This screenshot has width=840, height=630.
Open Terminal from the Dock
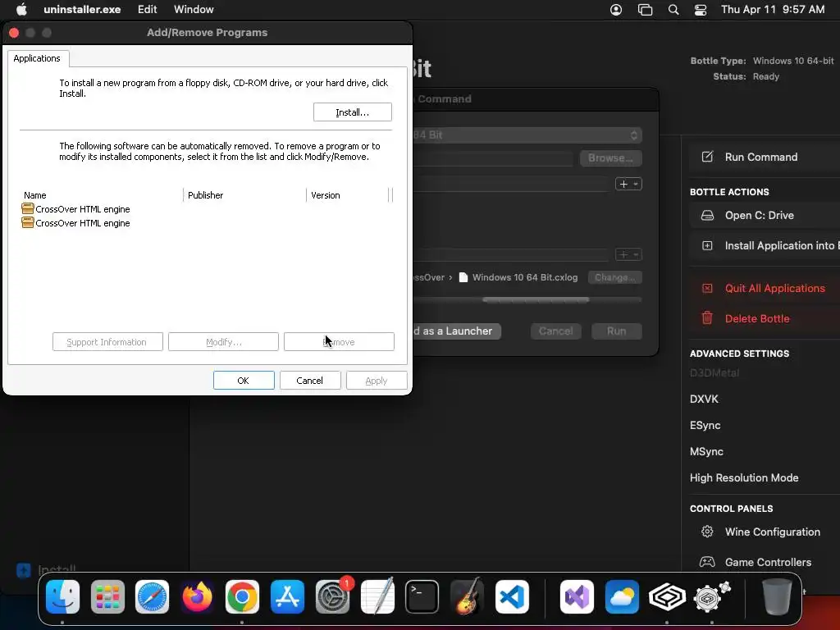point(422,597)
